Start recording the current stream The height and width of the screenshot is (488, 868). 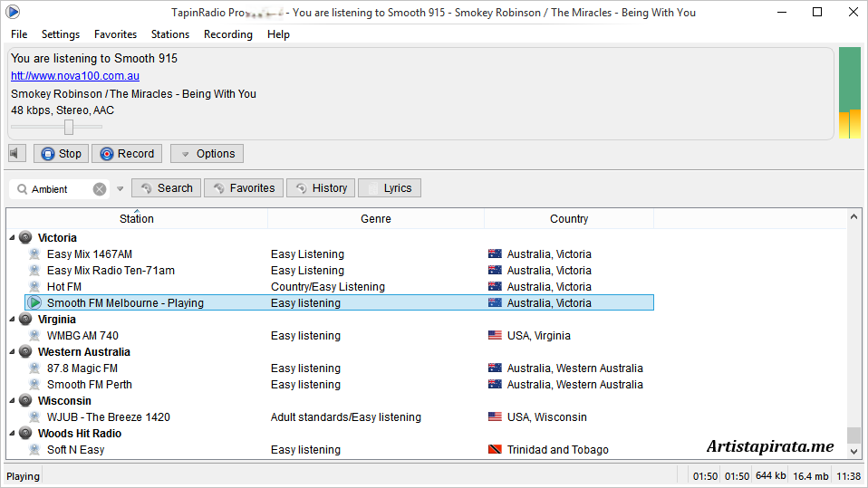[x=128, y=154]
